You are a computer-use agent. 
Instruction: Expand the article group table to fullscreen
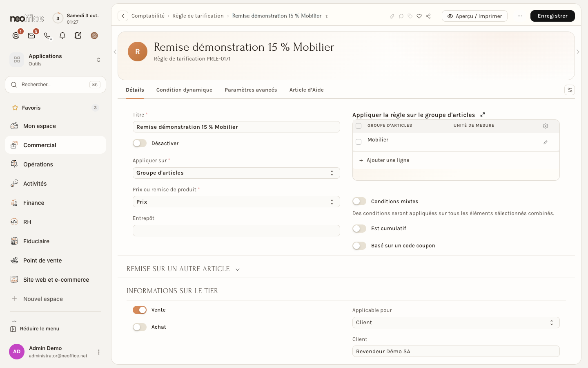(483, 114)
